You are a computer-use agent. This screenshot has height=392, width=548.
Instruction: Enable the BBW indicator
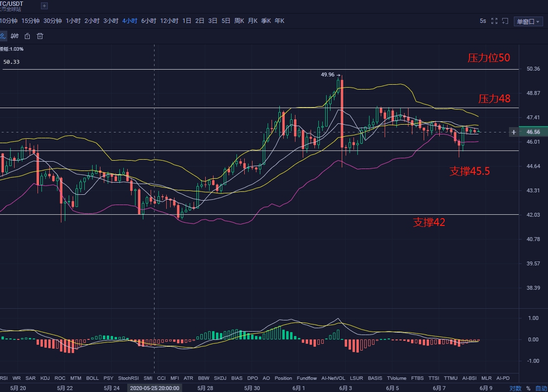pos(203,378)
